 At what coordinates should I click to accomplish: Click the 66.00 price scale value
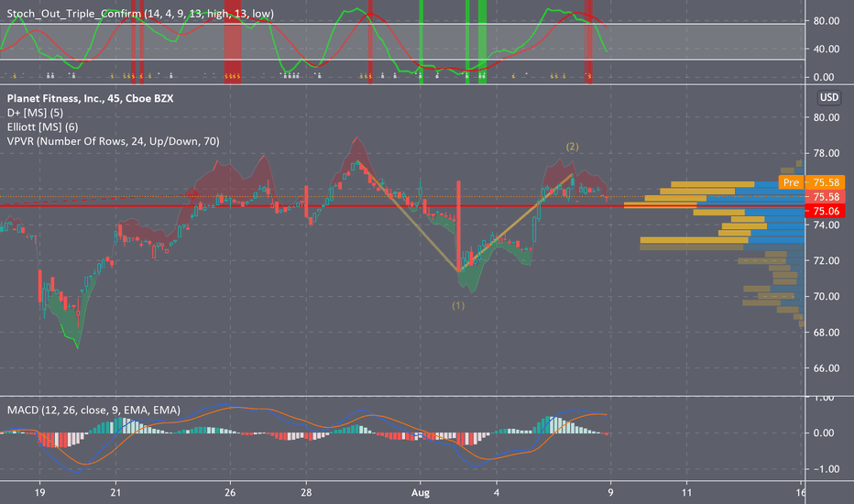tap(827, 368)
